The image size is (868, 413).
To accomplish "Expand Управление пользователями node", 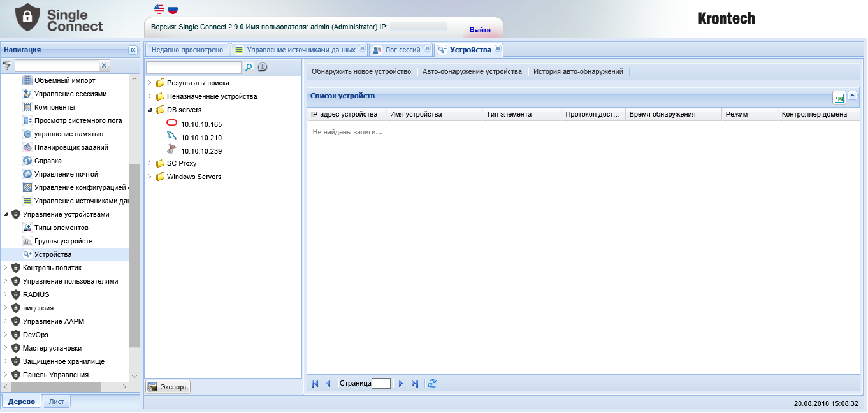I will click(6, 281).
